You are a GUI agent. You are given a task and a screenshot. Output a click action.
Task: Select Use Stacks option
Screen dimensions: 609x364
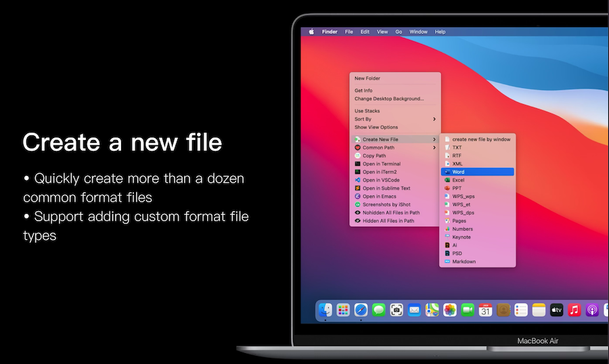(367, 111)
